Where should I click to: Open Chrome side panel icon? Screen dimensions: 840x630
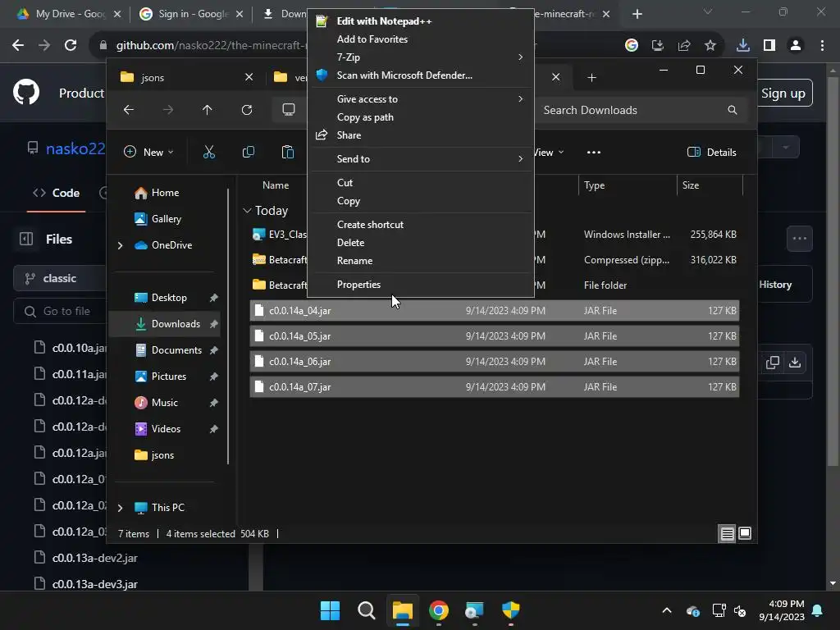tap(769, 45)
